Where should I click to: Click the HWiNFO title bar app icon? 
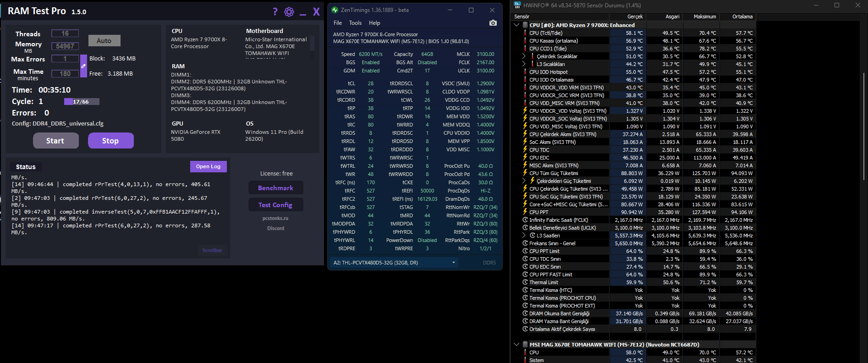point(517,5)
